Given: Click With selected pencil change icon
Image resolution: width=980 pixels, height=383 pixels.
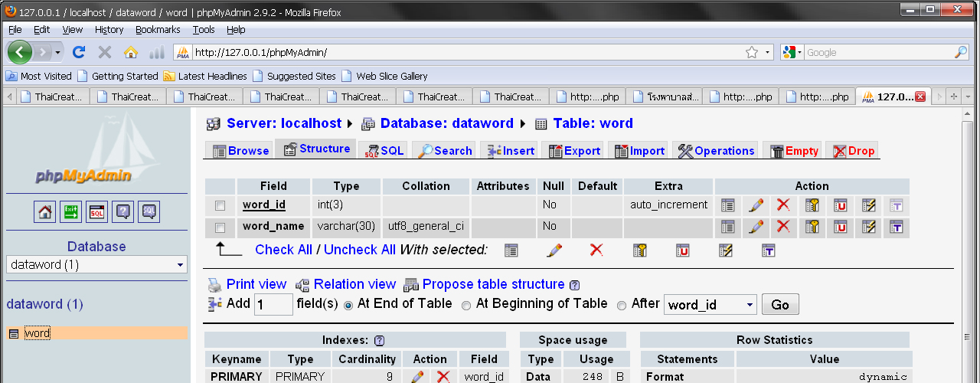Looking at the screenshot, I should click(554, 250).
